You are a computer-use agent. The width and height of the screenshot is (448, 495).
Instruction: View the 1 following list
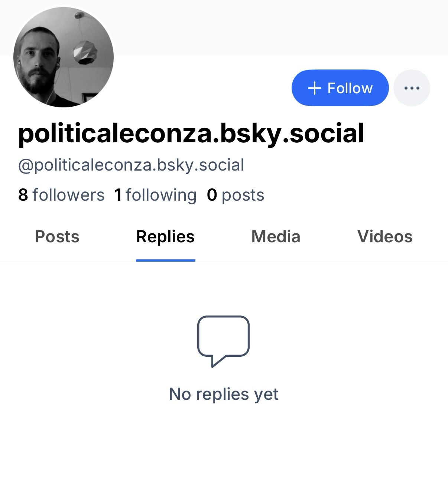tap(155, 195)
